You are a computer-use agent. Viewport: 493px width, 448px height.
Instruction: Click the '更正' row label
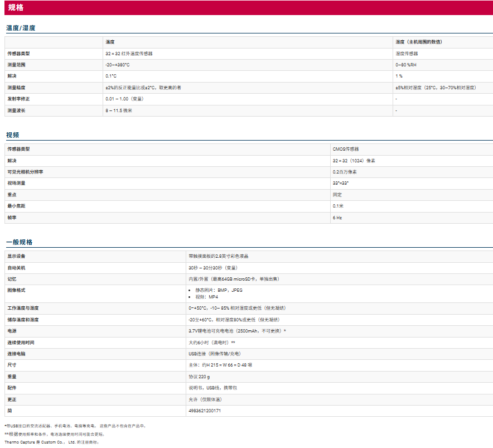coord(12,399)
